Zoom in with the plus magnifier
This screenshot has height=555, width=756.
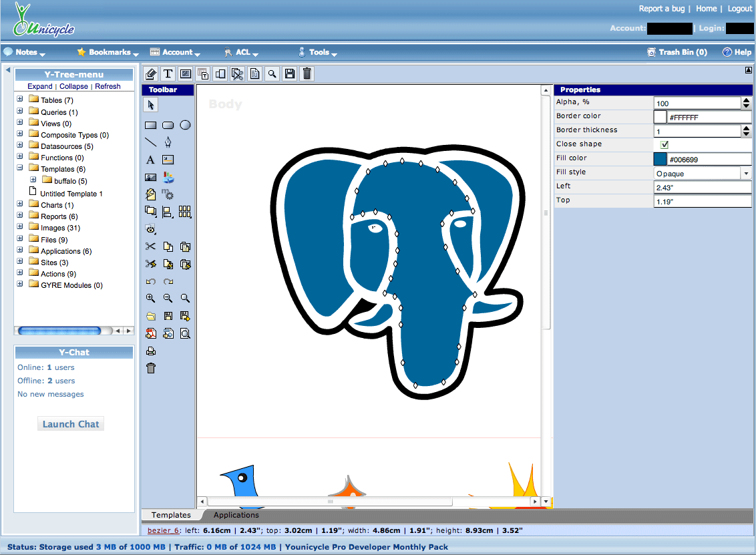coord(150,299)
